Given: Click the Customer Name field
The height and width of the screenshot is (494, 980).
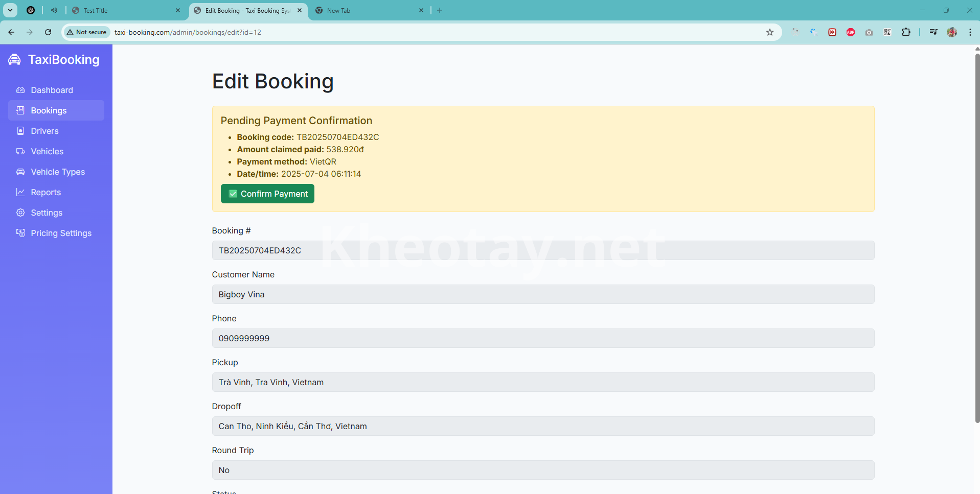Looking at the screenshot, I should pos(542,294).
